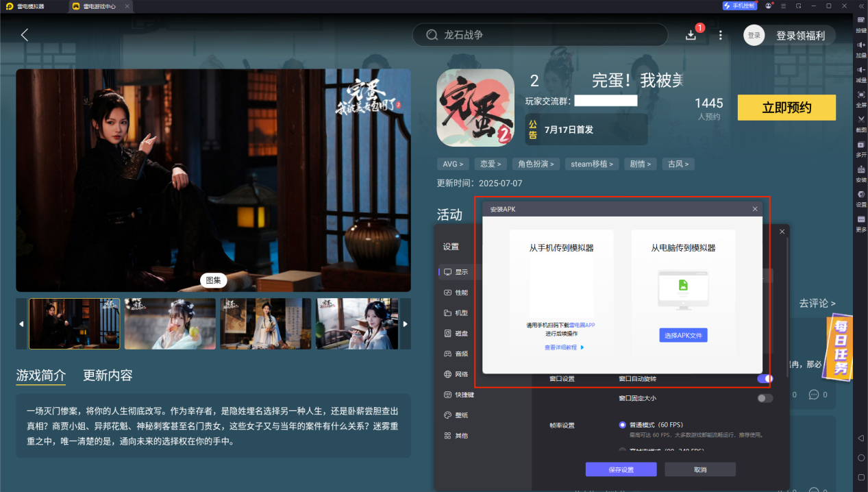Take a screenshot with 截图 icon
The image size is (868, 492).
(861, 123)
